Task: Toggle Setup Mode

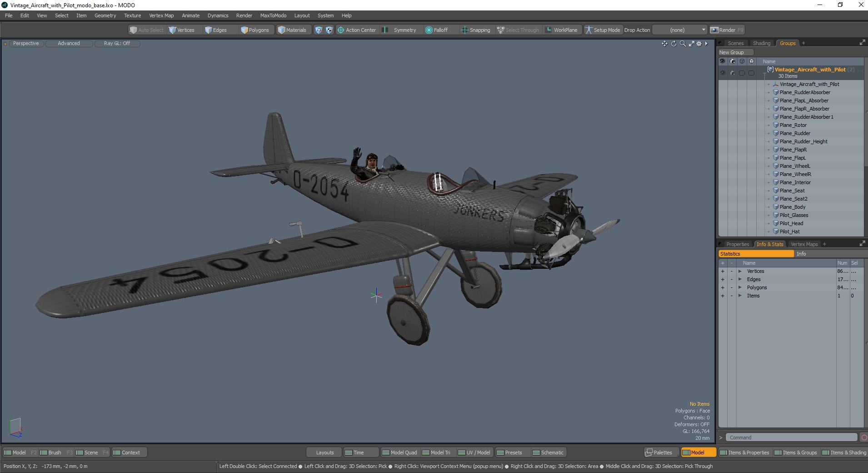Action: point(603,30)
